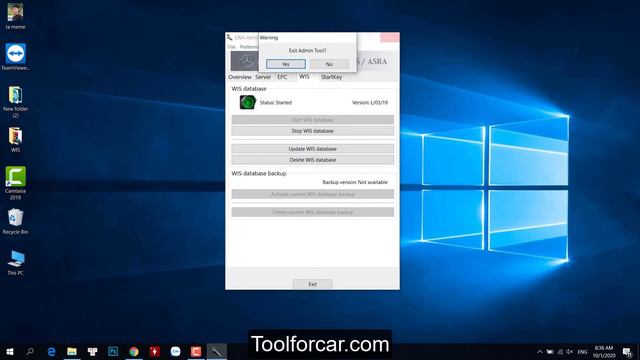Launch Microsoft Edge from taskbar
This screenshot has width=640, height=360.
[51, 351]
